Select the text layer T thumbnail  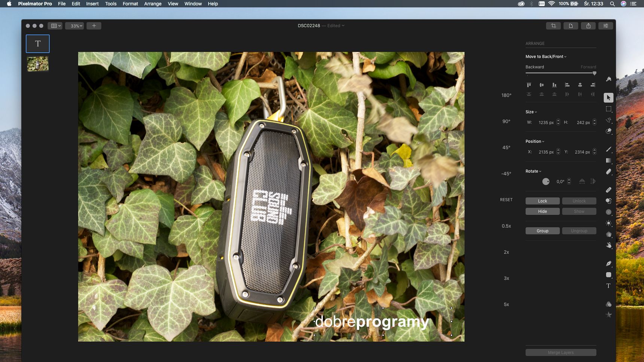point(38,44)
